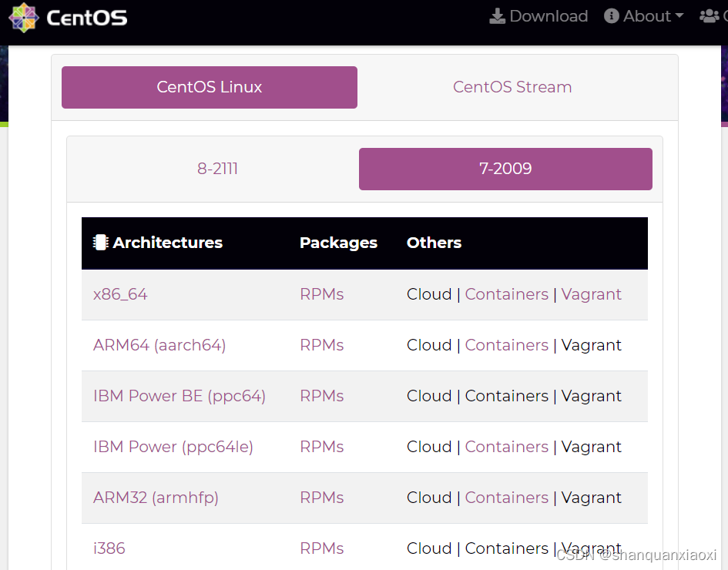Select the CentOS Linux tab
728x570 pixels.
(210, 87)
